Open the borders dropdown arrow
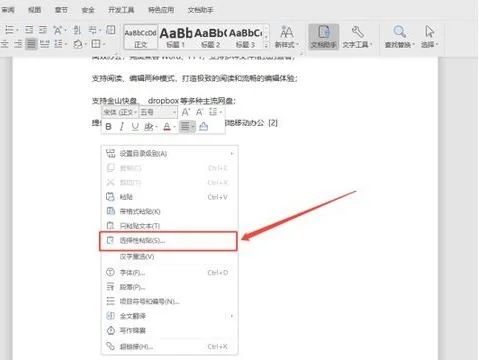 [x=104, y=44]
